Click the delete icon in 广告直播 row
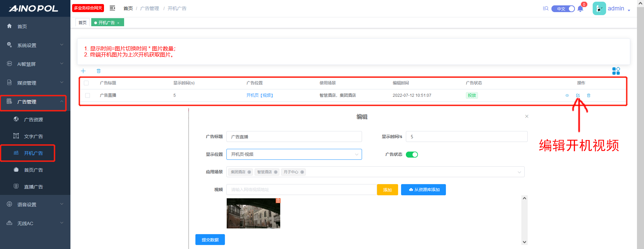 pyautogui.click(x=589, y=95)
